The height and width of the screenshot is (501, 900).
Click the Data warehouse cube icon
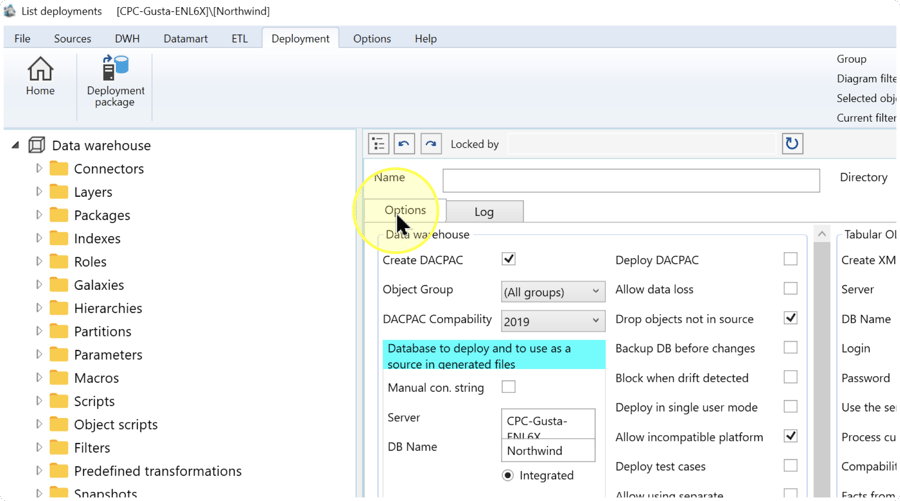point(36,145)
